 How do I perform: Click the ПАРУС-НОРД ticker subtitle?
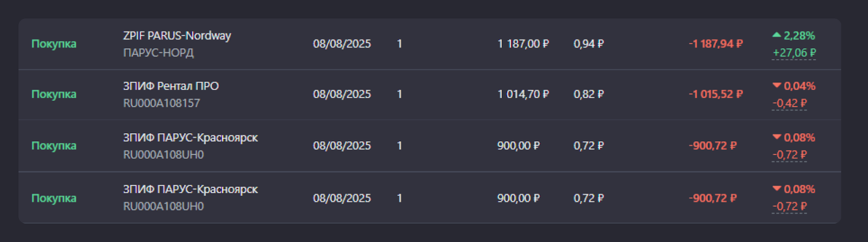click(x=158, y=53)
